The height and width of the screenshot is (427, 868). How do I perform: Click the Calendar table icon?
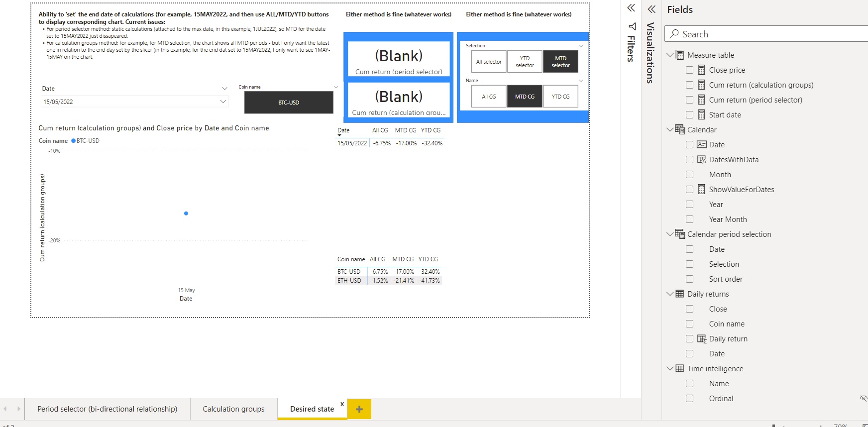point(680,129)
